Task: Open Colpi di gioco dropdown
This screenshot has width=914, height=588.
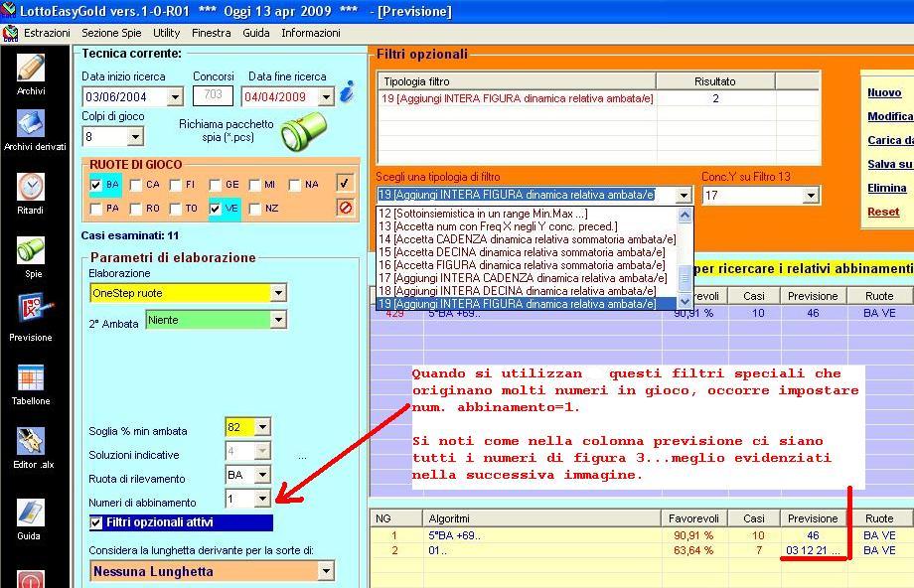Action: click(x=135, y=137)
